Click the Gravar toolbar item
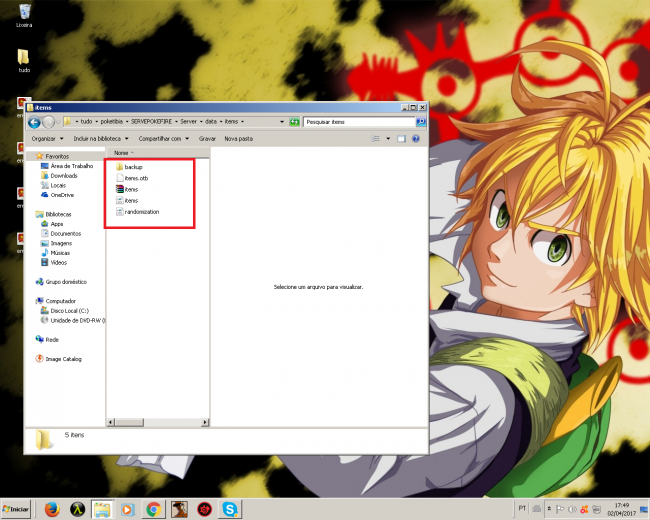Image resolution: width=650 pixels, height=520 pixels. (x=207, y=139)
